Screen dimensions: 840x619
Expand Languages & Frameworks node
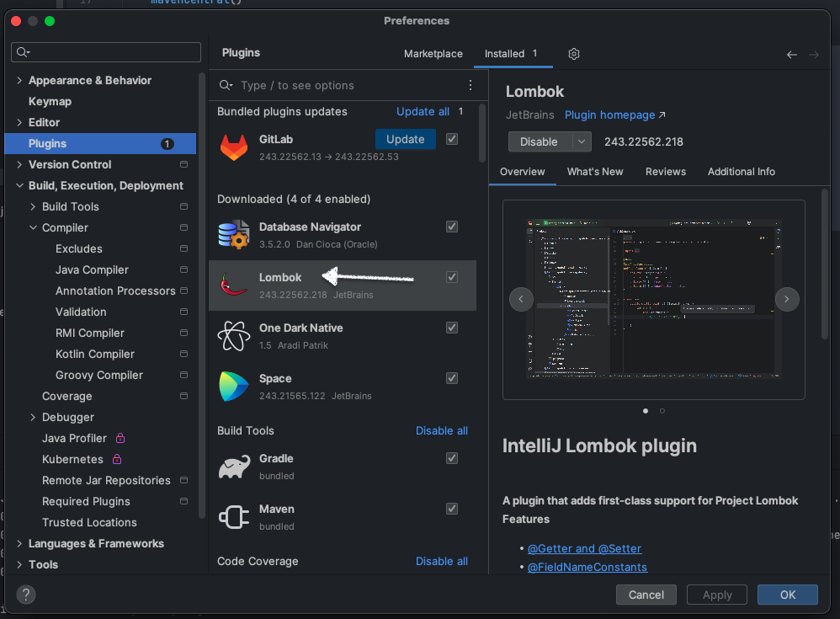point(19,543)
